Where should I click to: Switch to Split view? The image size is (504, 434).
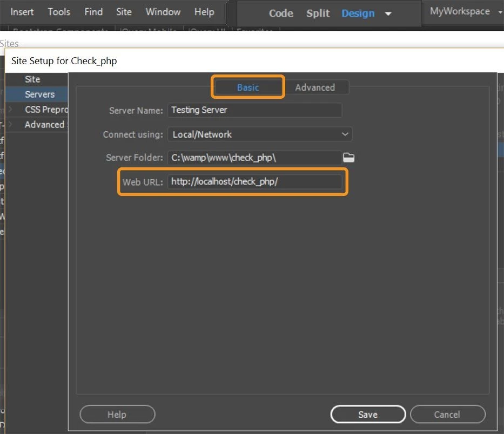tap(318, 13)
